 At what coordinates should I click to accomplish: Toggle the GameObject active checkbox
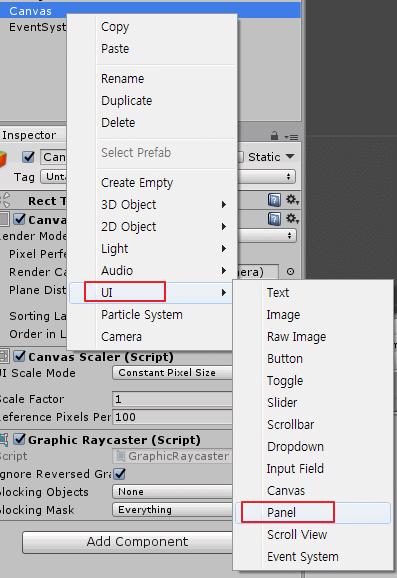tap(28, 157)
